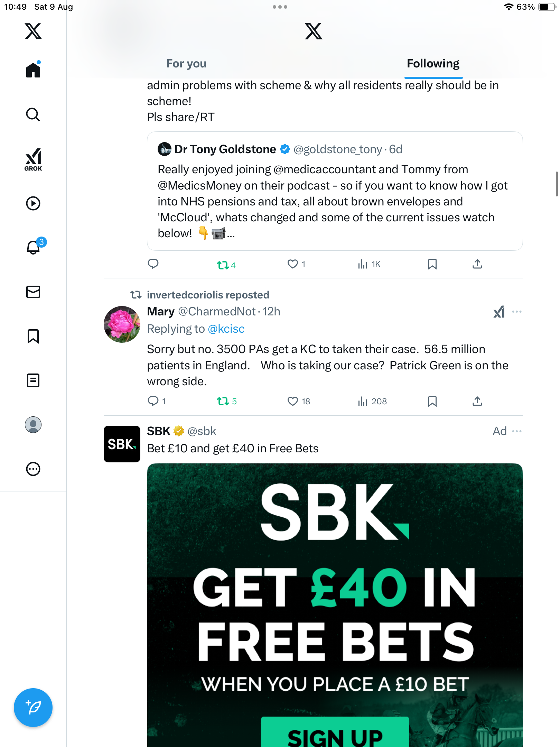Open notifications bell with 3 badge

click(x=34, y=247)
